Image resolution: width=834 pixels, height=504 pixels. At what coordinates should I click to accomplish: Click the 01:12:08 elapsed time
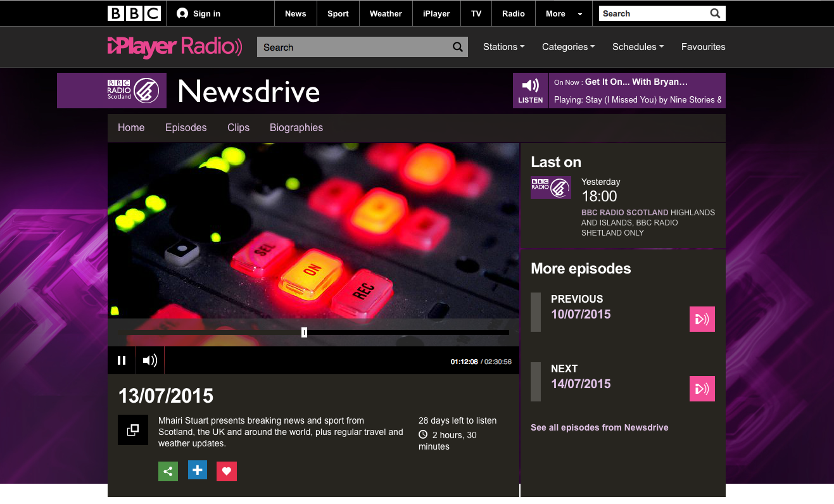click(464, 362)
